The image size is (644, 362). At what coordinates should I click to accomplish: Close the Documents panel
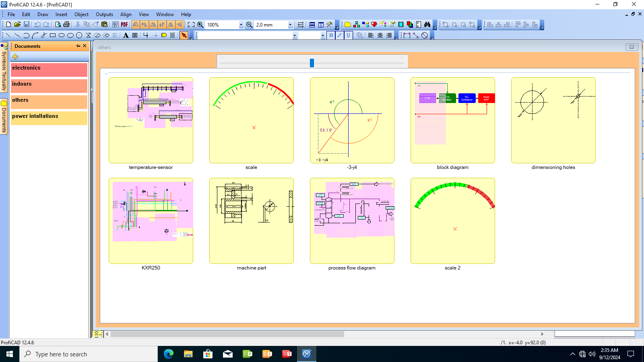pyautogui.click(x=85, y=46)
